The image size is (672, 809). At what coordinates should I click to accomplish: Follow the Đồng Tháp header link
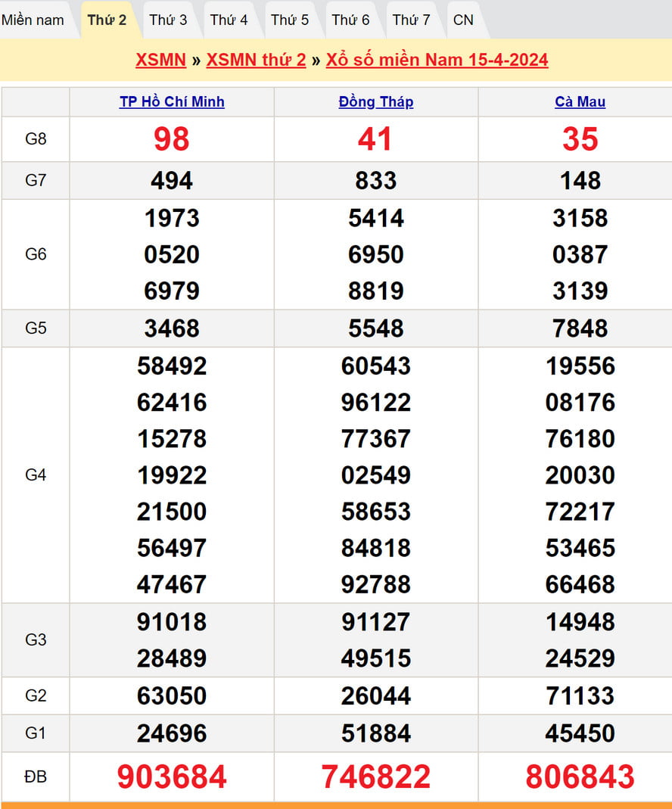[376, 101]
